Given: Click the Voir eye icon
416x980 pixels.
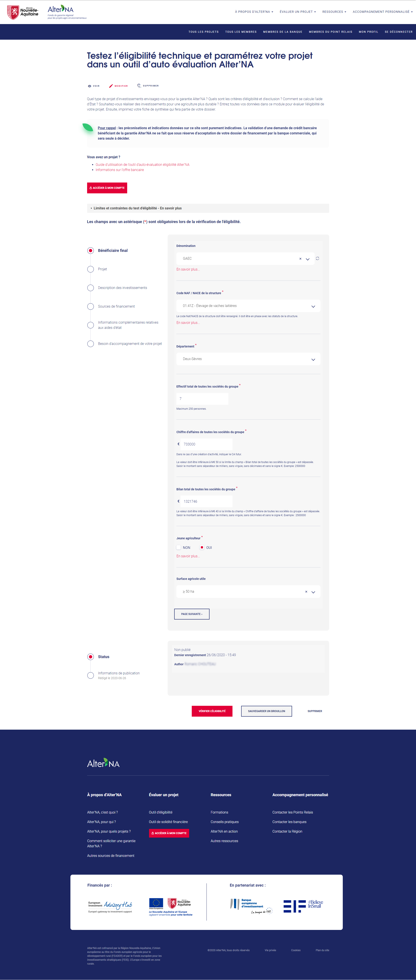Looking at the screenshot, I should pyautogui.click(x=90, y=86).
